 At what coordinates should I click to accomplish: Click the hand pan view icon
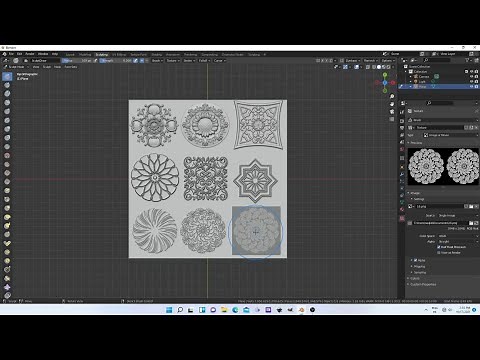click(x=392, y=104)
